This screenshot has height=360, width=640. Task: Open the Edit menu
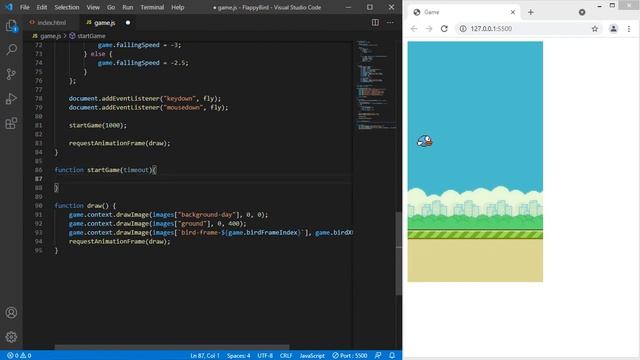42,7
